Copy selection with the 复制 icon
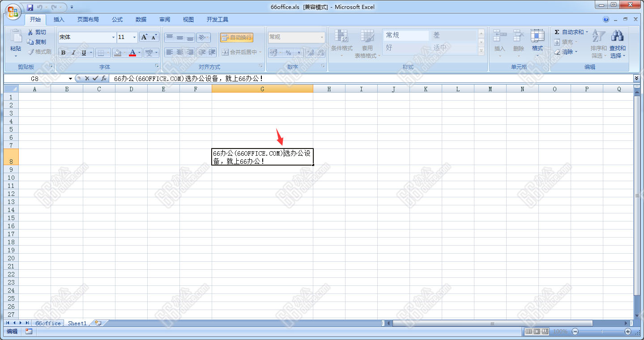This screenshot has width=644, height=340. pos(30,42)
